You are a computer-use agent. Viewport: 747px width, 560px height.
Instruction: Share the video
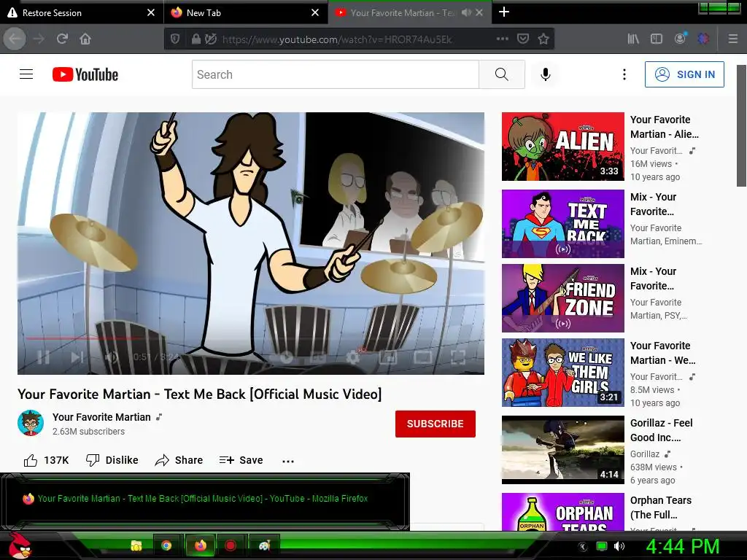coord(179,460)
